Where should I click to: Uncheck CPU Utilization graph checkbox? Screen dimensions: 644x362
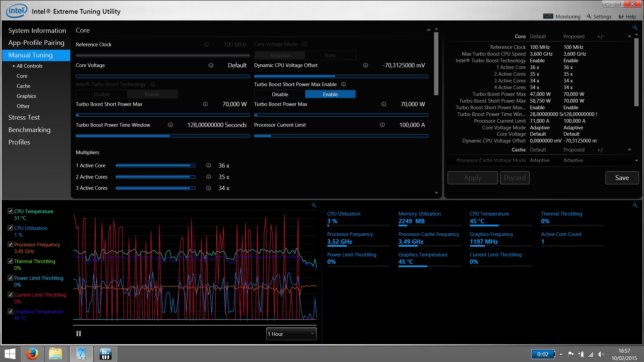10,228
